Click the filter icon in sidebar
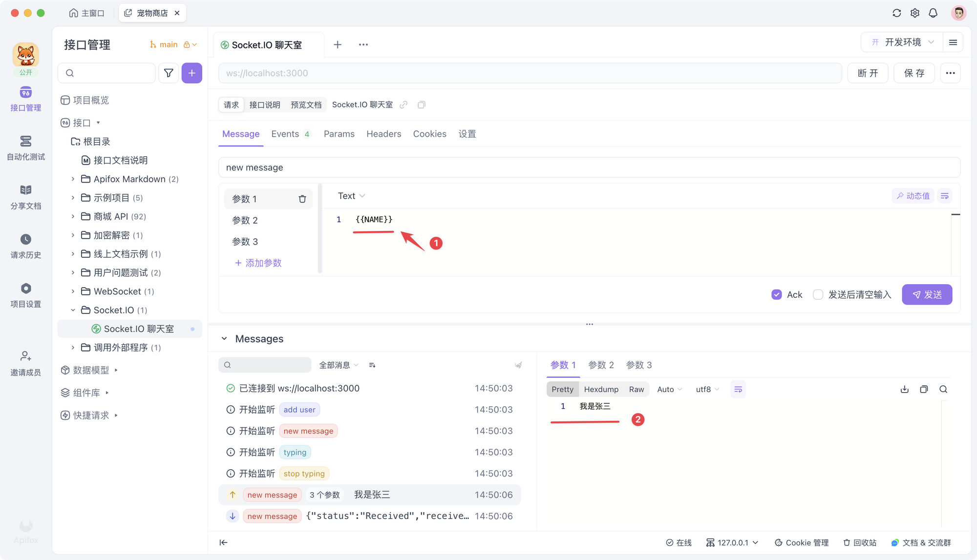 pyautogui.click(x=169, y=72)
